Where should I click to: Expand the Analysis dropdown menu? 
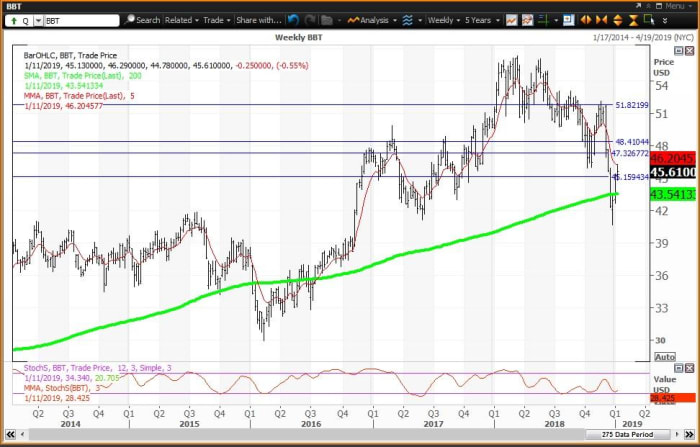point(374,19)
